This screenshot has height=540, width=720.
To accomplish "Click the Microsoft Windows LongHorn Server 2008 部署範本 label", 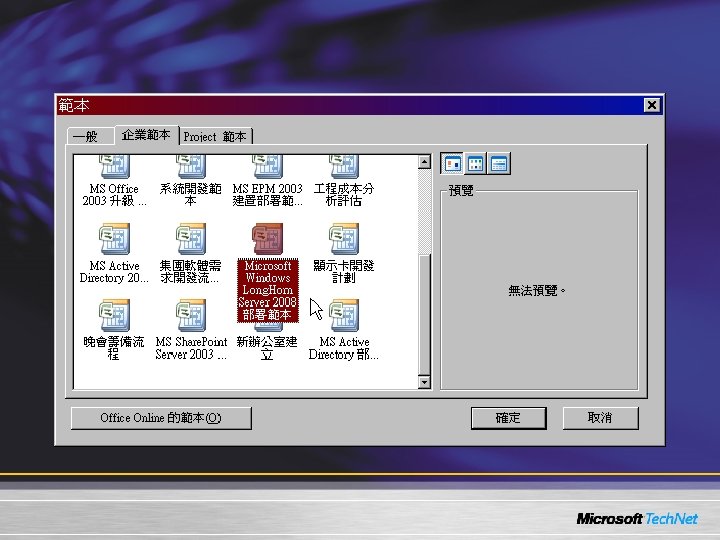I will (268, 290).
